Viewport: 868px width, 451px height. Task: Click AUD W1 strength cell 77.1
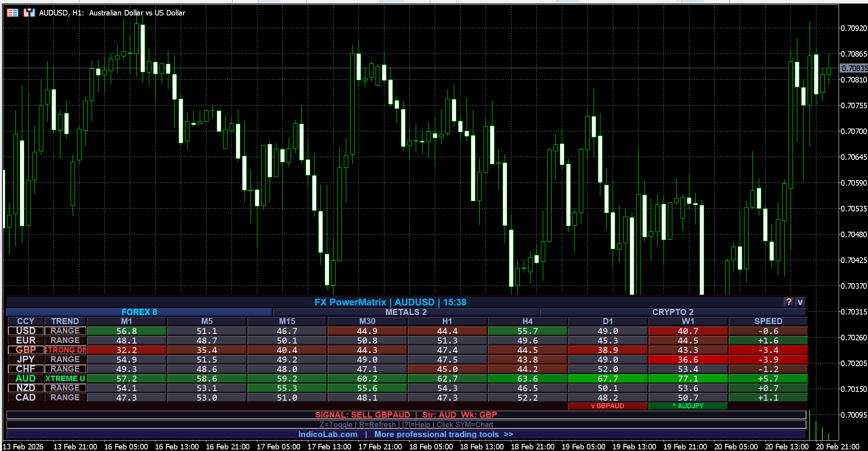tap(688, 378)
